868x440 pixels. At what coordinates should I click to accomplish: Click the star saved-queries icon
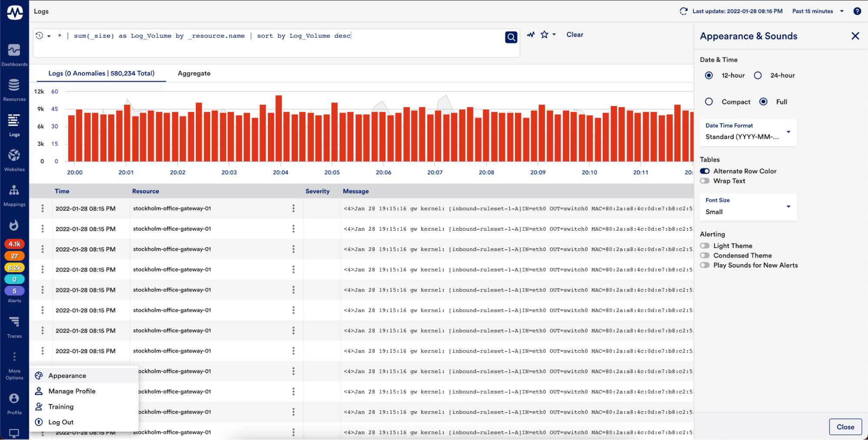tap(544, 34)
